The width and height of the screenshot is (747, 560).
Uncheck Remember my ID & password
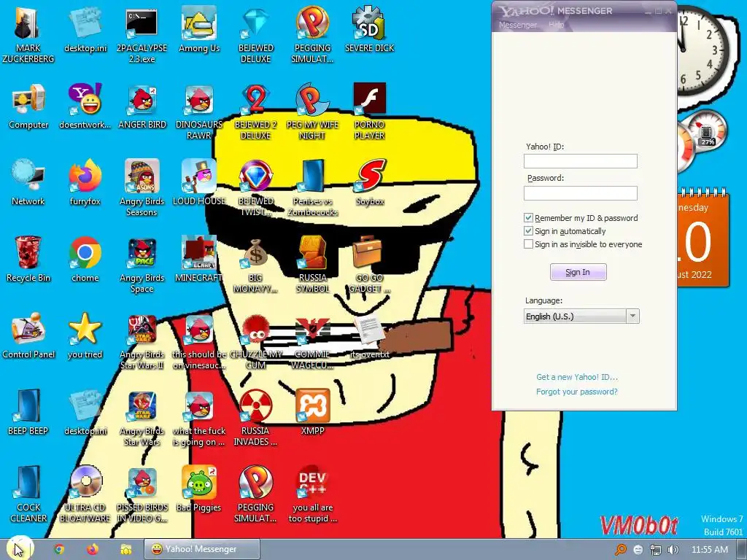(528, 218)
